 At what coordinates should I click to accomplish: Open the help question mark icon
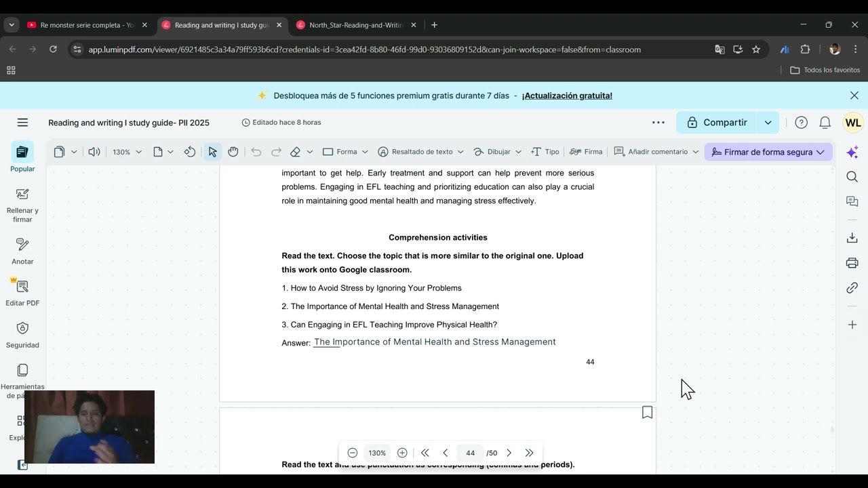[x=801, y=123]
